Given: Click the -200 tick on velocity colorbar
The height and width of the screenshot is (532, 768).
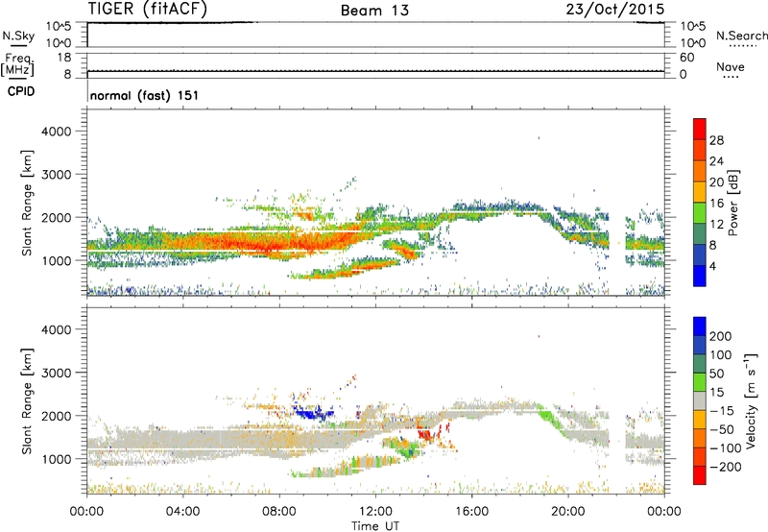Looking at the screenshot, I should (x=726, y=467).
